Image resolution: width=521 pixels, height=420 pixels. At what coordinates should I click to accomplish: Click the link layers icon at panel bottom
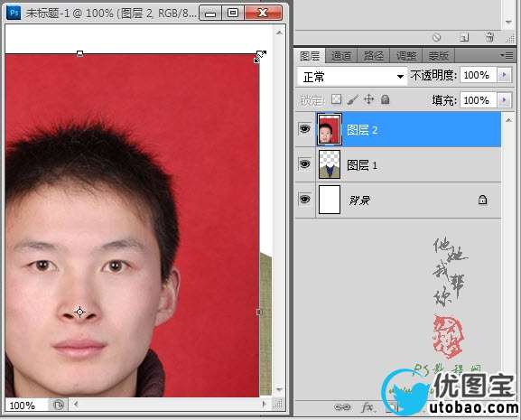pyautogui.click(x=342, y=407)
